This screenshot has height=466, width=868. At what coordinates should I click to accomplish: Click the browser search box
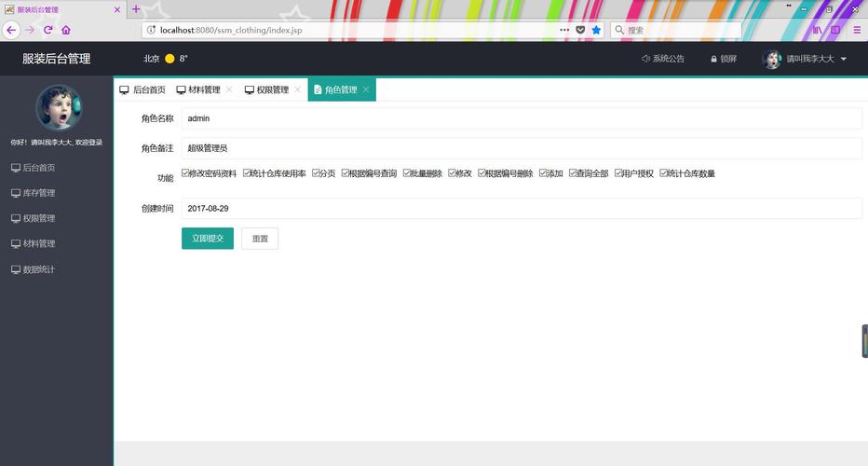click(675, 30)
